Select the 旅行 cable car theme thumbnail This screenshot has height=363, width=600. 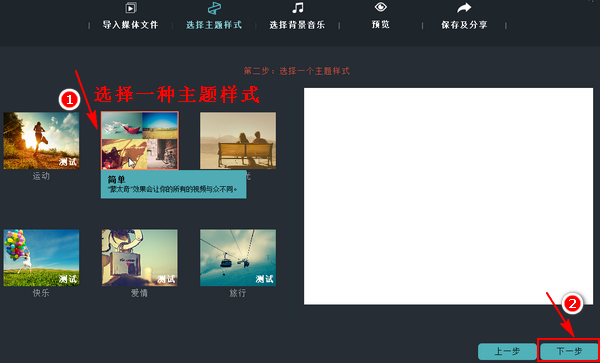tap(238, 257)
